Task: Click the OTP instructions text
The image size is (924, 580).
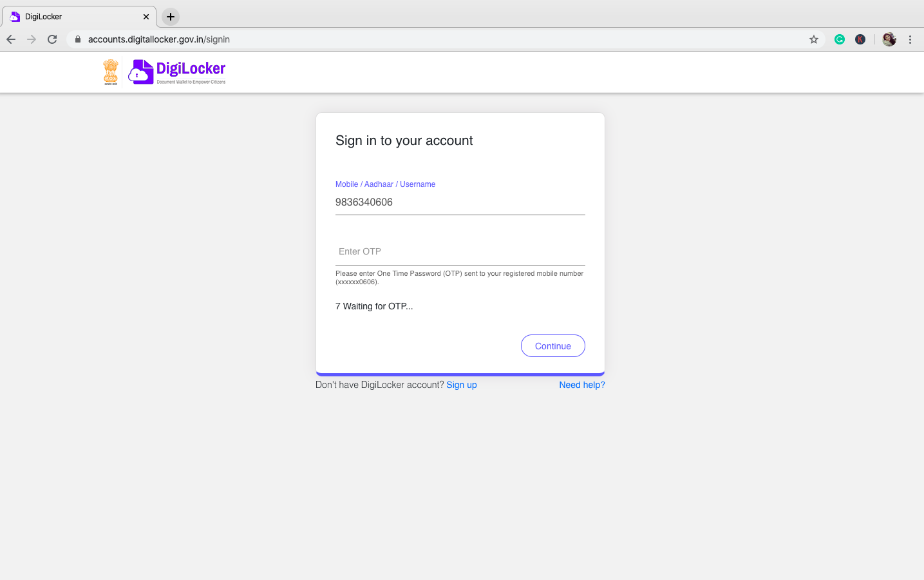Action: (x=460, y=278)
